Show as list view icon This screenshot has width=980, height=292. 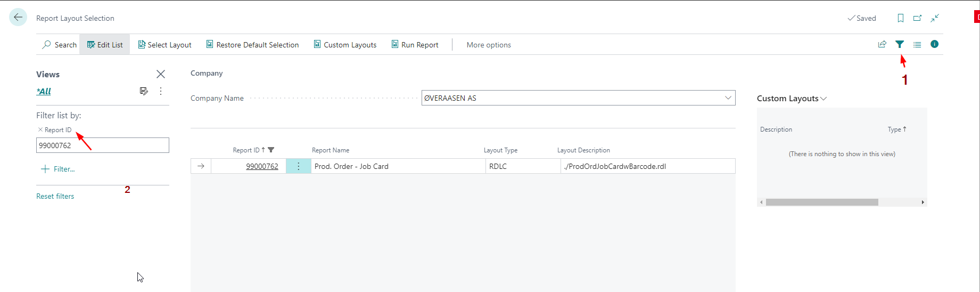point(917,45)
